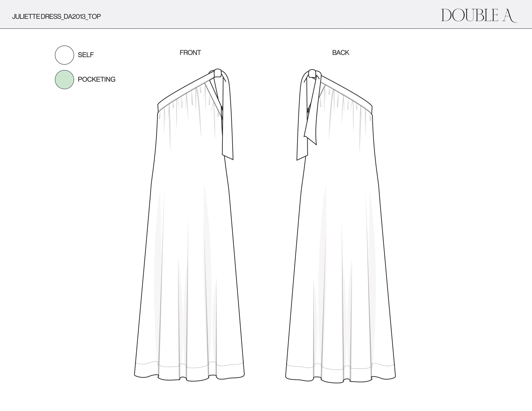Image resolution: width=532 pixels, height=411 pixels.
Task: Click the JULIETTE DRESS_DA2013_TOP title text
Action: click(x=56, y=16)
